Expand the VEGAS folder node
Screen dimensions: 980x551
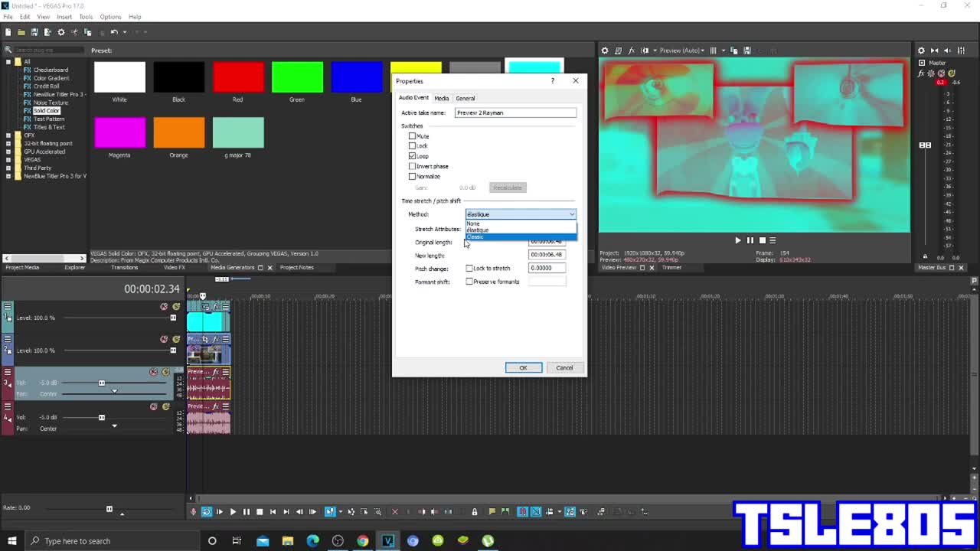tap(8, 160)
